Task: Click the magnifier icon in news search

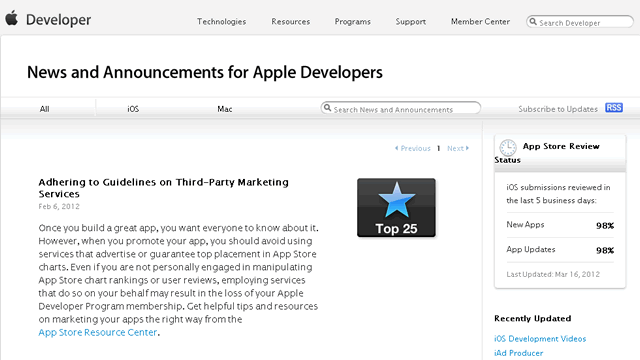Action: click(327, 108)
